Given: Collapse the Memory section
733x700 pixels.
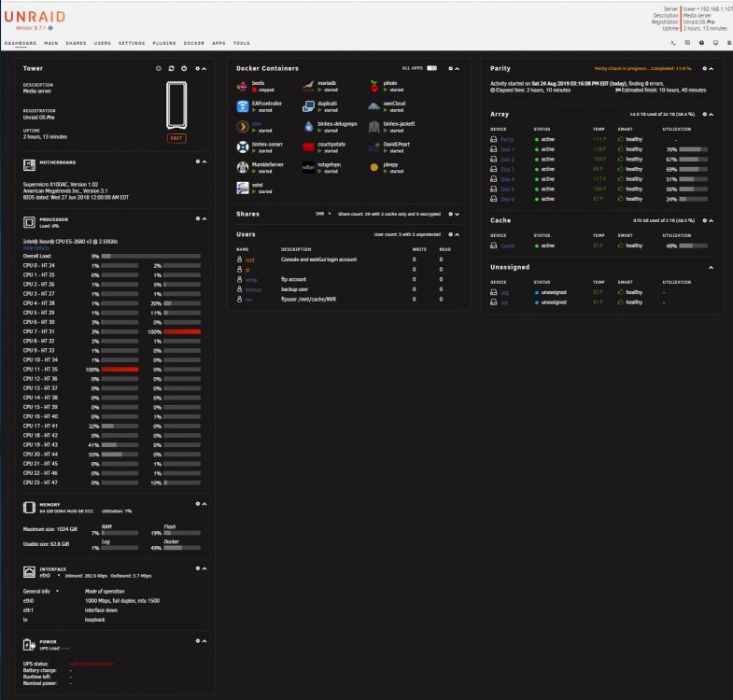Looking at the screenshot, I should [x=204, y=504].
